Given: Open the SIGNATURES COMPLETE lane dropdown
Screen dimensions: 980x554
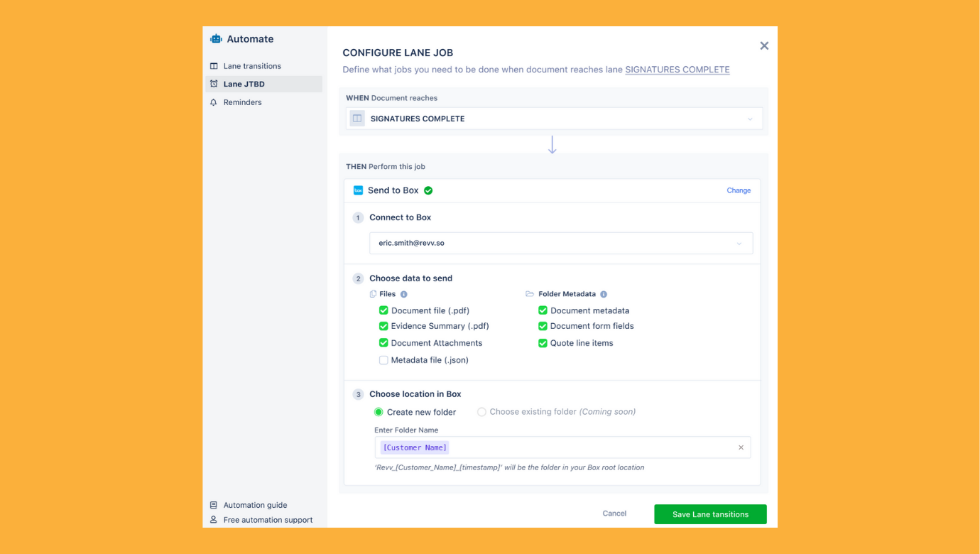Looking at the screenshot, I should click(x=750, y=119).
